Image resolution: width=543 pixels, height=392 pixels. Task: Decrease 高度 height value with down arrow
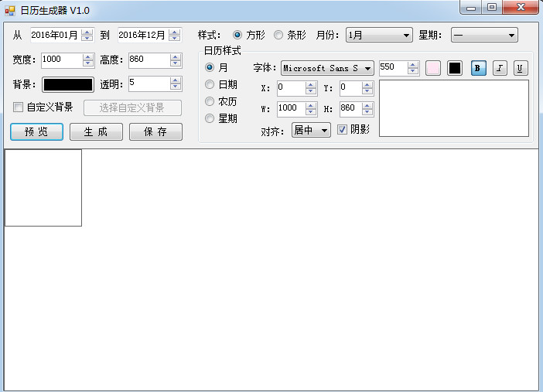point(176,63)
